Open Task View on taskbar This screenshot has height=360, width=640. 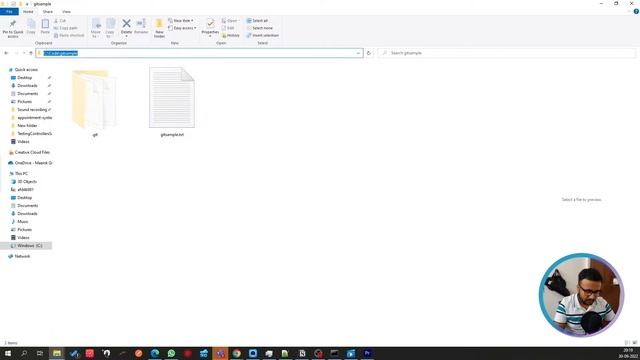click(40, 353)
